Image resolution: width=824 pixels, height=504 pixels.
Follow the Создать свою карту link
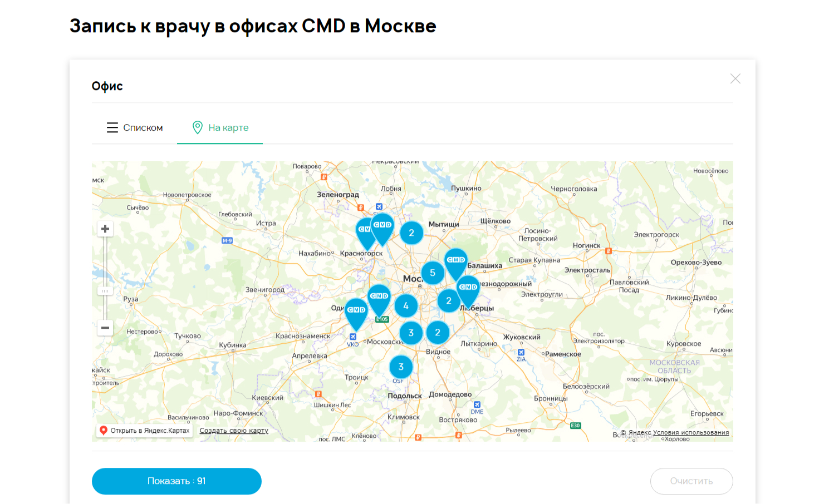[234, 431]
